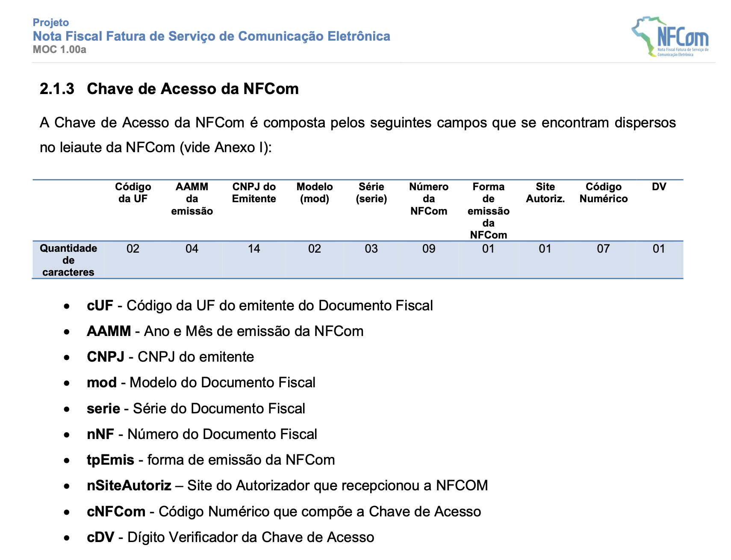The image size is (731, 560).
Task: Click the Código da UF column header
Action: tap(133, 193)
